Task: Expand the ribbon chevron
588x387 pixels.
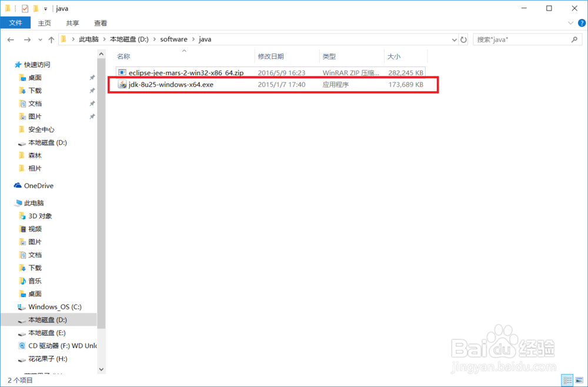Action: (x=571, y=23)
